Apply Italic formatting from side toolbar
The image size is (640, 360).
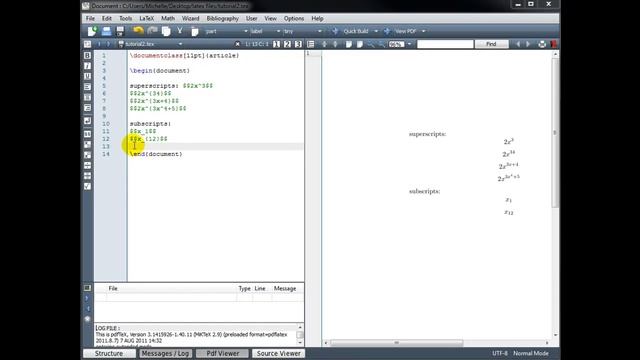[x=87, y=66]
